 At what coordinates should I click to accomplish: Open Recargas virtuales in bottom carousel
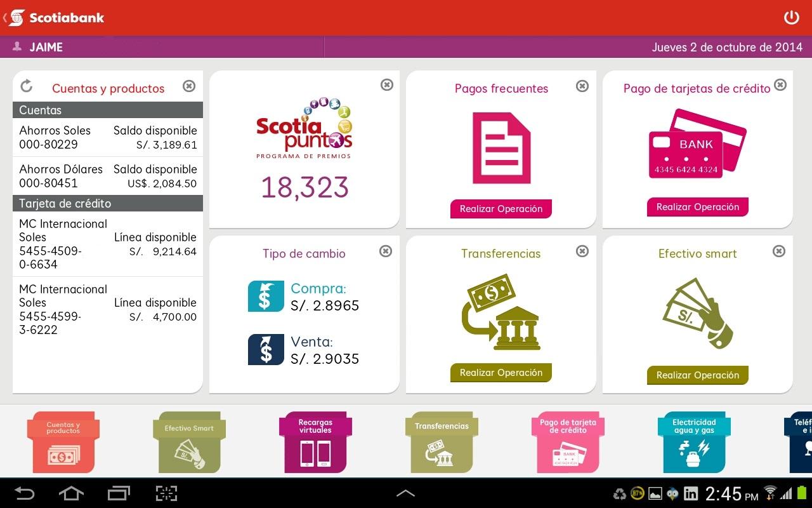[x=315, y=442]
